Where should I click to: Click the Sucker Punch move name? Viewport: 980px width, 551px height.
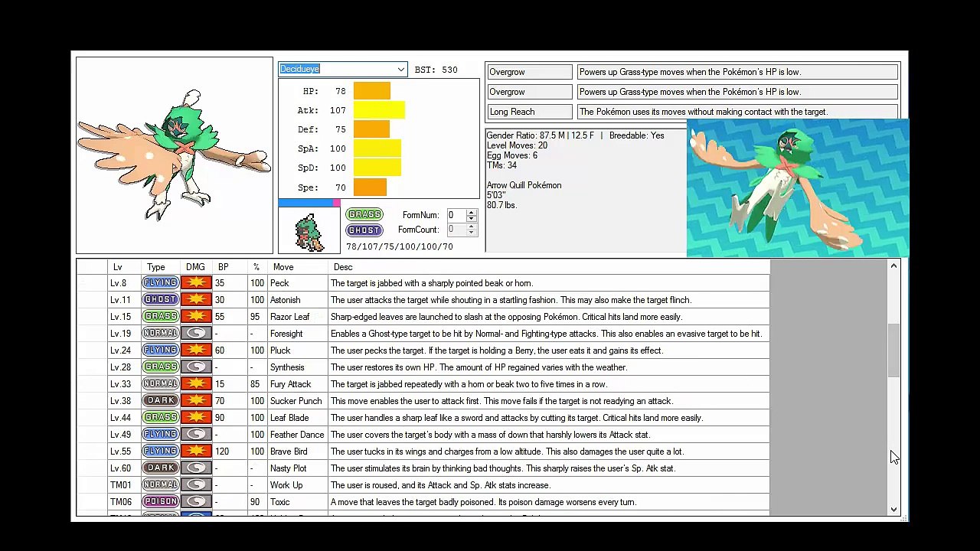coord(296,401)
